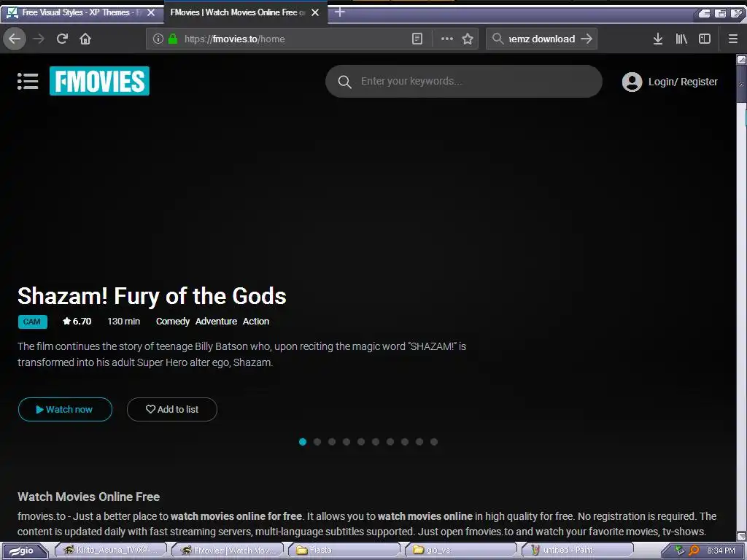Open the Shazam! Fury of the Gods title
747x560 pixels.
152,296
